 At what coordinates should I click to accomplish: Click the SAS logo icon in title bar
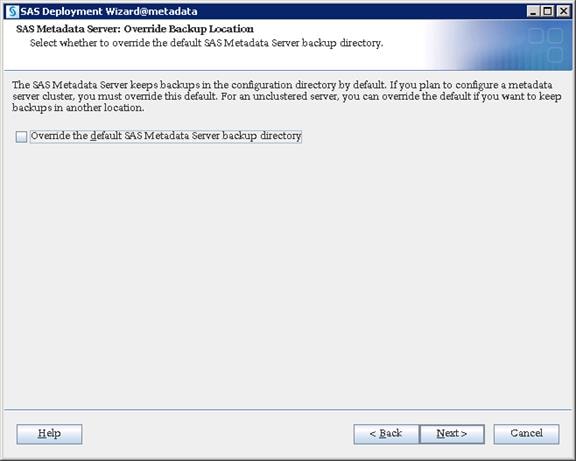(x=12, y=11)
